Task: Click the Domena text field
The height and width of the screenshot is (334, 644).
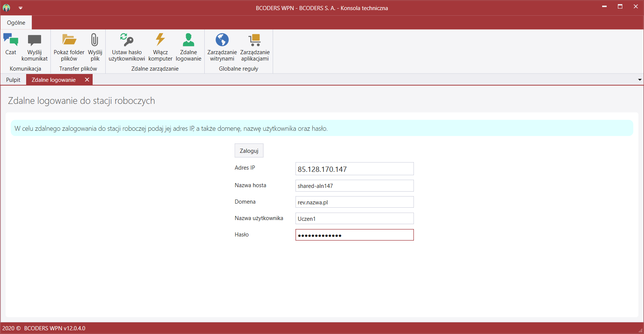Action: [354, 202]
